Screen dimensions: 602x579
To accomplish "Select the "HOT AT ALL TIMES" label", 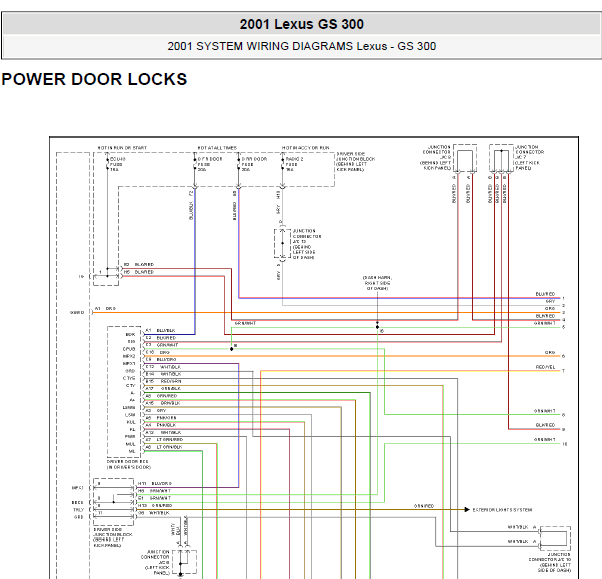I will click(217, 148).
